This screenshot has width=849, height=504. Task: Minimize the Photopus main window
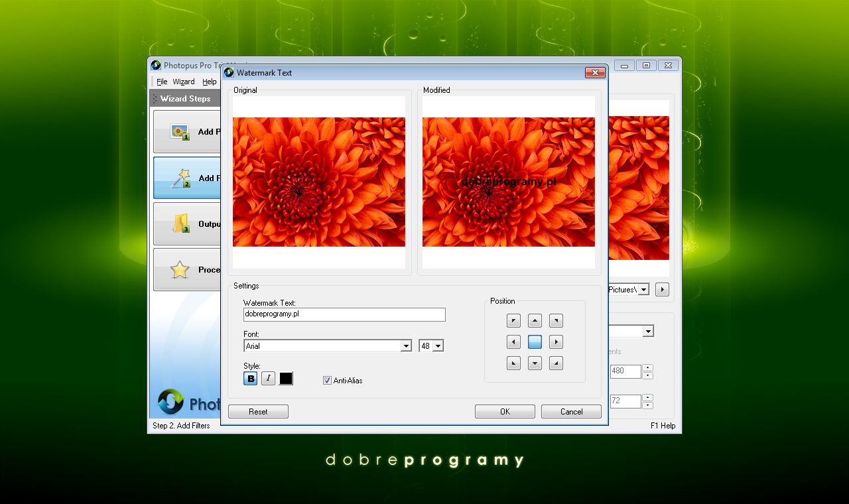[624, 66]
